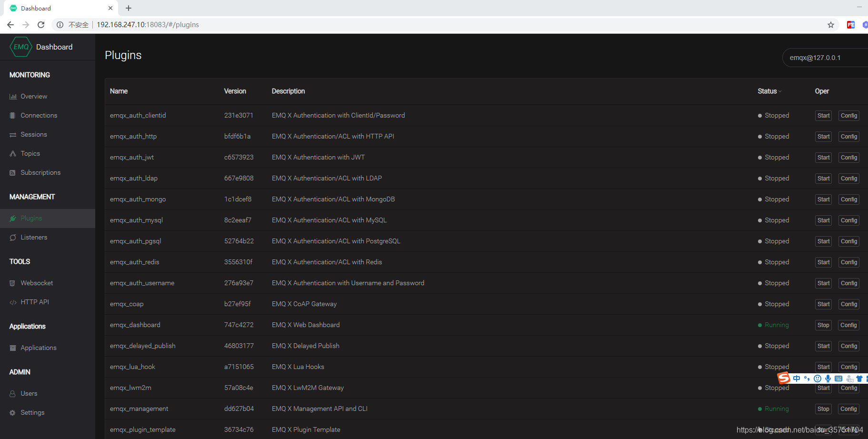Open Subscriptions page in sidebar
The height and width of the screenshot is (439, 868).
[40, 173]
